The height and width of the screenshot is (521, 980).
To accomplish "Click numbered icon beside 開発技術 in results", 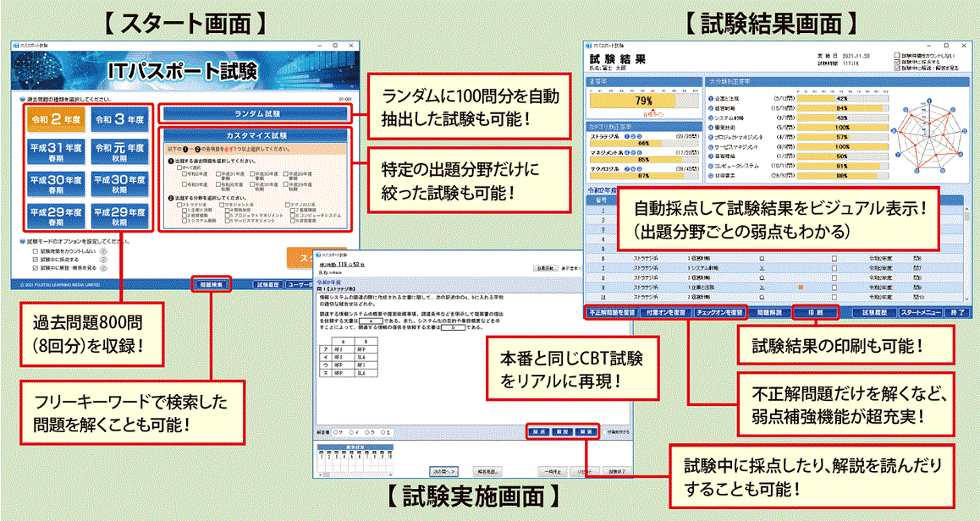I will 711,126.
